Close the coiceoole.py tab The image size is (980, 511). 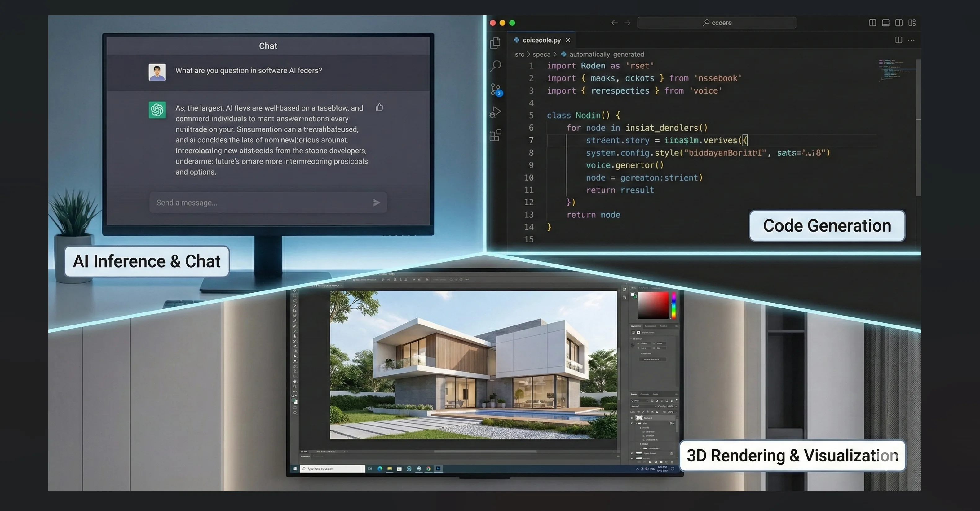[x=567, y=40]
